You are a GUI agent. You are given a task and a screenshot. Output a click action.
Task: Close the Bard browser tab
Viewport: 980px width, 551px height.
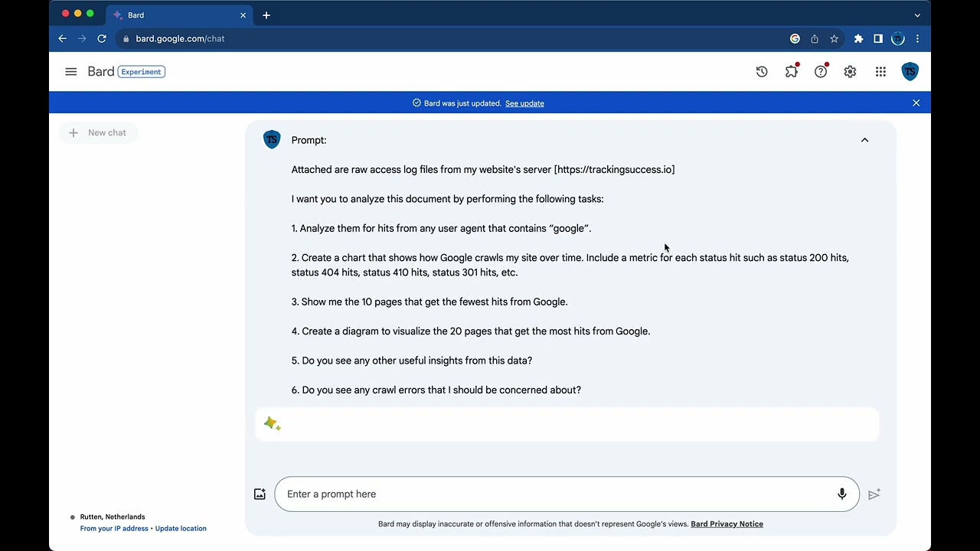click(243, 15)
